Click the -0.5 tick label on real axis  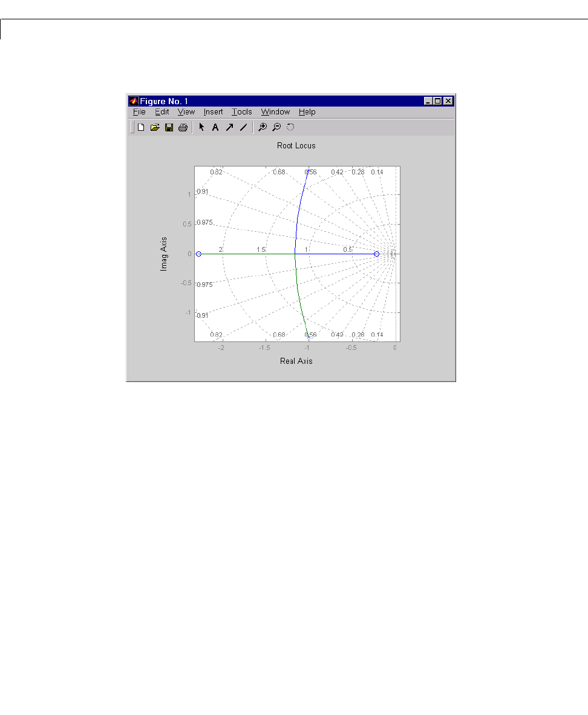coord(351,348)
